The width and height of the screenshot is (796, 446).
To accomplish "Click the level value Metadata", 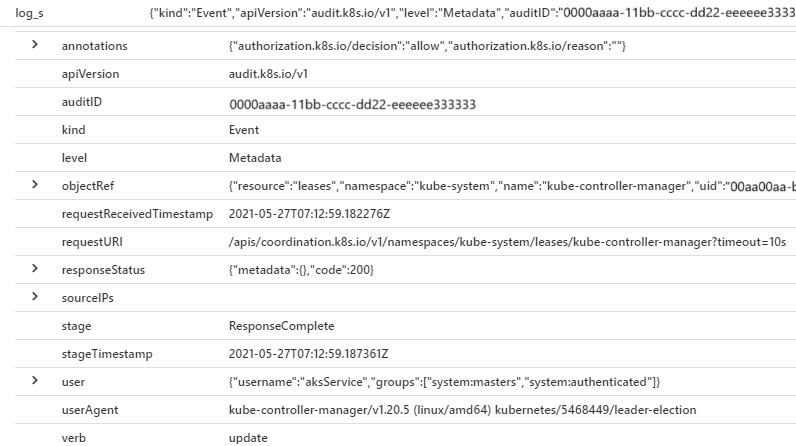I will (x=255, y=158).
